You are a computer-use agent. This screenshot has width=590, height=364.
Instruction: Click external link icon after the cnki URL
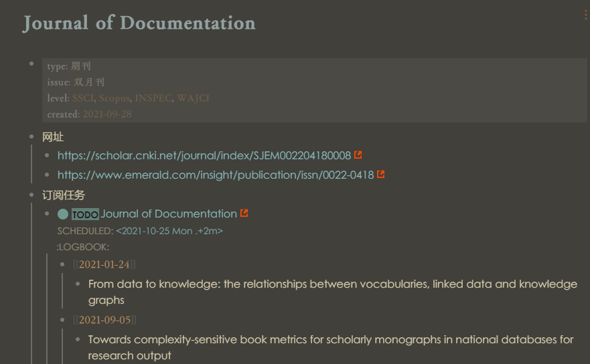(358, 155)
